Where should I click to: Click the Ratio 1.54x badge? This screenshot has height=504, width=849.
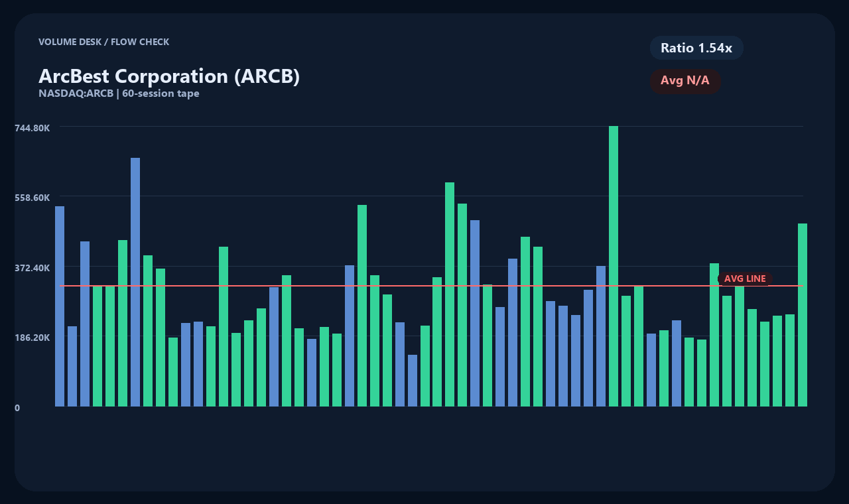[696, 48]
